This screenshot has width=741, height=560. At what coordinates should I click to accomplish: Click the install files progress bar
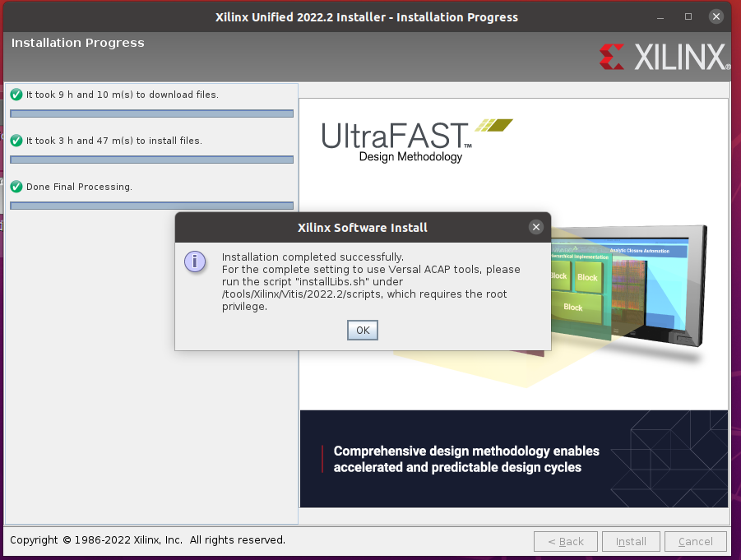pos(151,160)
